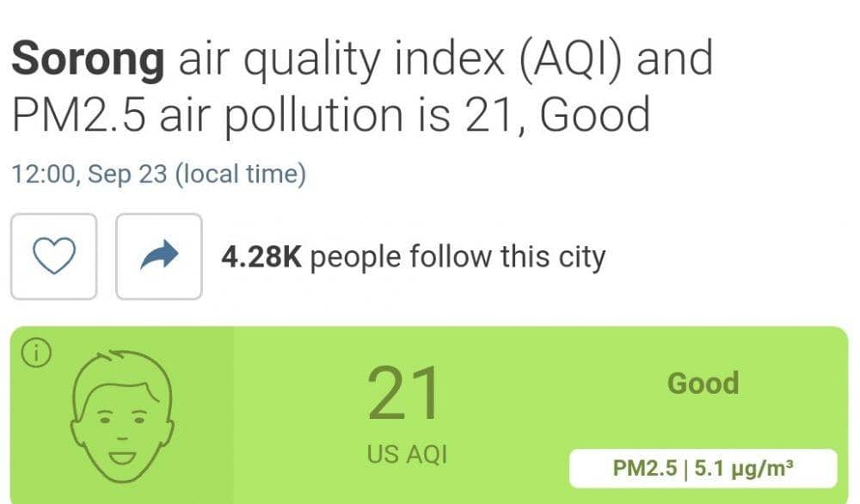Click the "(local time)" text
860x504 pixels.
(x=240, y=175)
